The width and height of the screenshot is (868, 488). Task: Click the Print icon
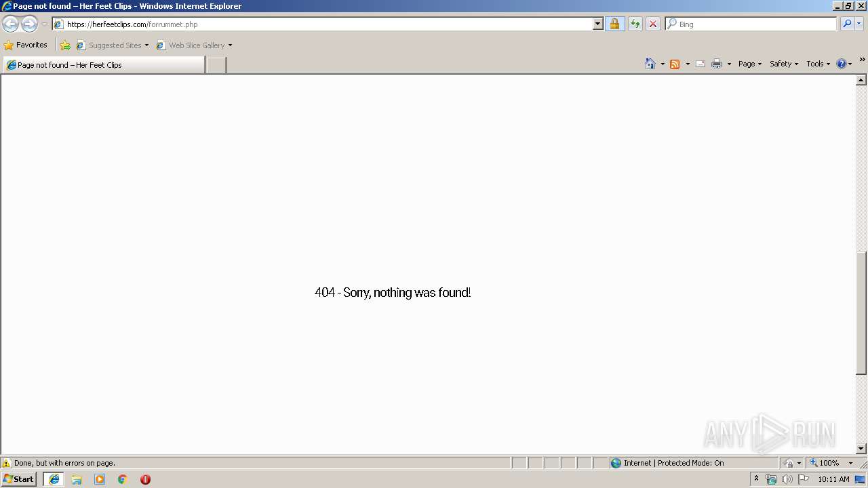[x=717, y=64]
